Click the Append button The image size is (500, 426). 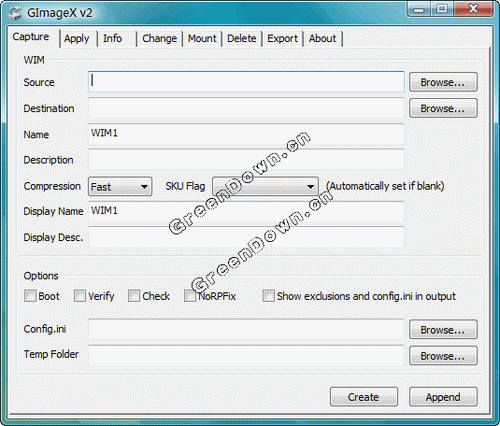[x=443, y=397]
